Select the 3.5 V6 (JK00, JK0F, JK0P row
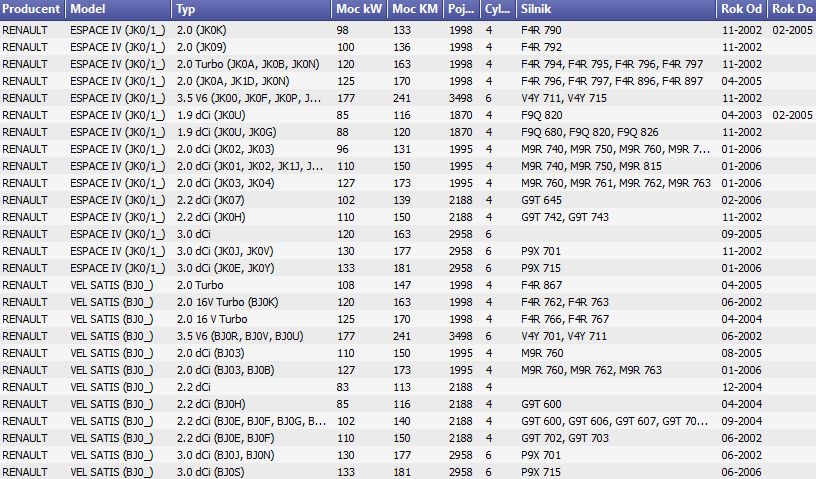This screenshot has height=479, width=816. click(408, 98)
